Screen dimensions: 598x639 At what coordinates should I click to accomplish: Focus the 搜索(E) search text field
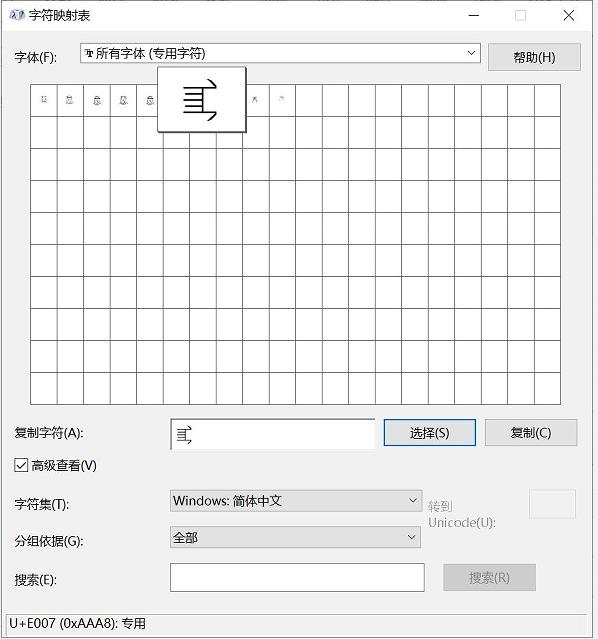297,577
